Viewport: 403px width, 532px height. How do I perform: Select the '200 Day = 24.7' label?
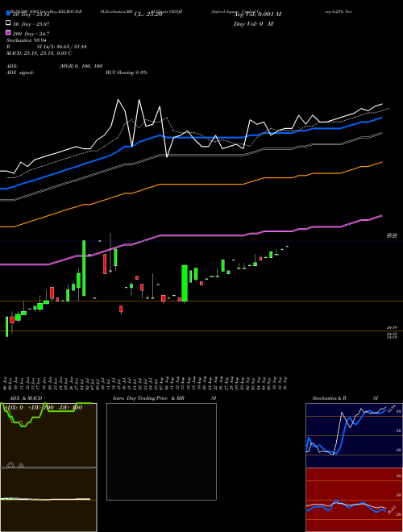(31, 34)
